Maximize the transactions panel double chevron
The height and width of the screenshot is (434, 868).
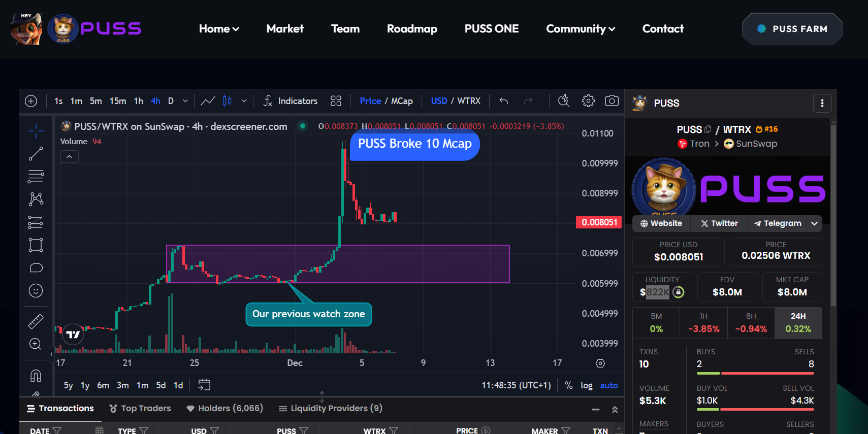pos(615,409)
